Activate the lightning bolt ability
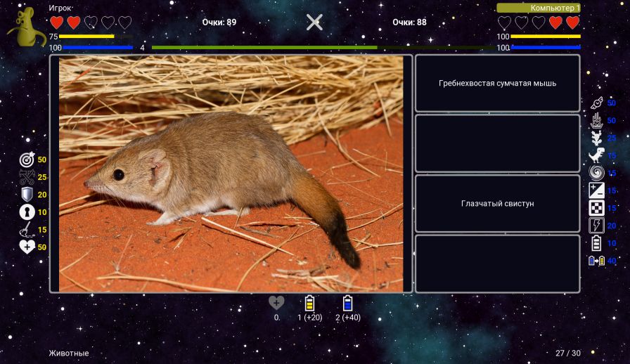The image size is (630, 364). (x=596, y=226)
